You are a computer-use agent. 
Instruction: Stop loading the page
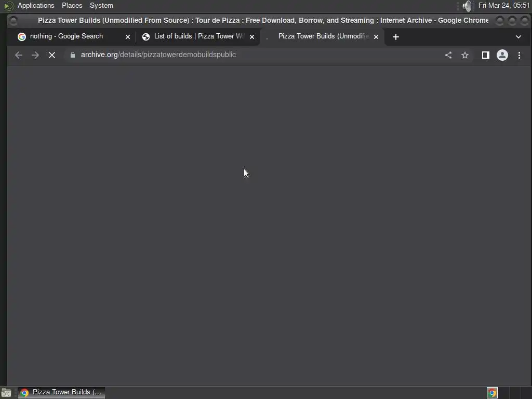(x=52, y=55)
